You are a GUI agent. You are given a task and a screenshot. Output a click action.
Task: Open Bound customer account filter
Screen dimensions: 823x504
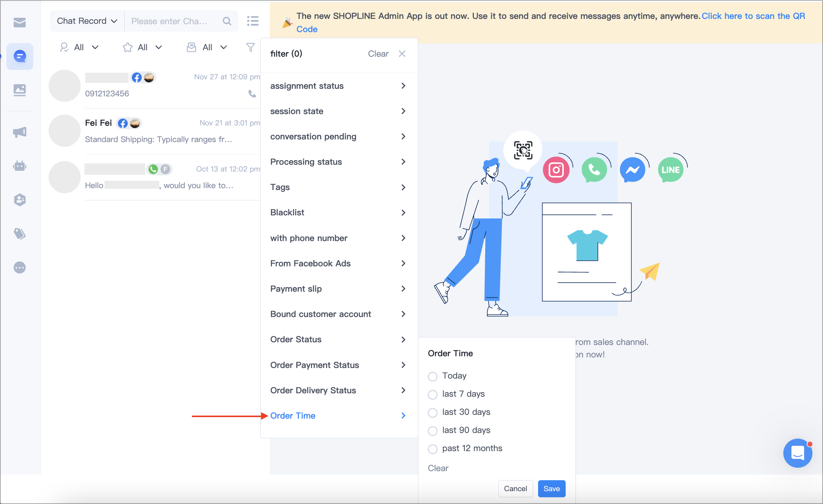click(x=339, y=314)
